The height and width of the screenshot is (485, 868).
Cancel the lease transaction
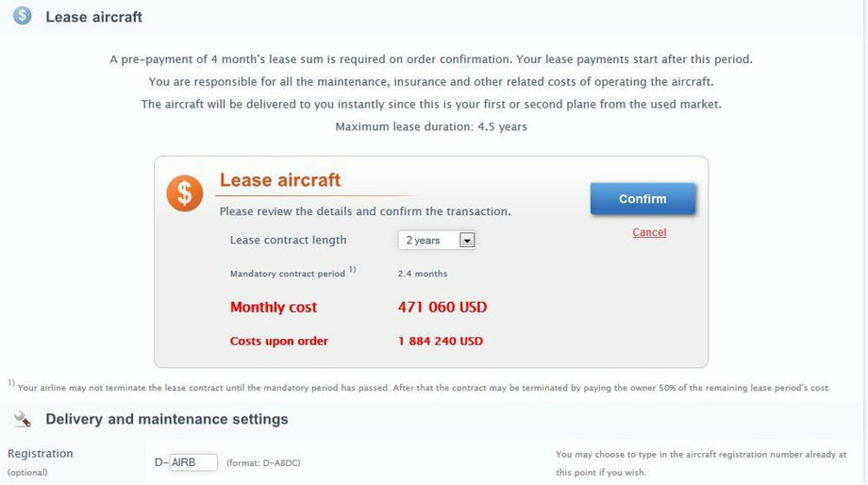tap(649, 232)
